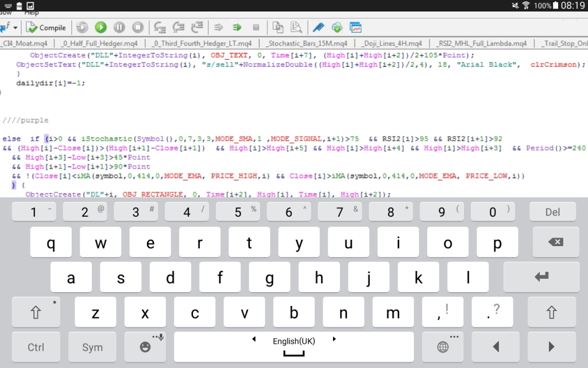Start debugging with the green play icon
This screenshot has width=588, height=368.
[100, 27]
